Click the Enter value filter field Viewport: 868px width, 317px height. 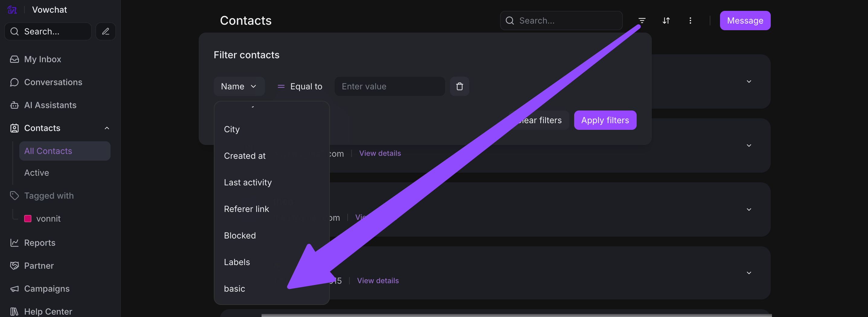coord(389,87)
